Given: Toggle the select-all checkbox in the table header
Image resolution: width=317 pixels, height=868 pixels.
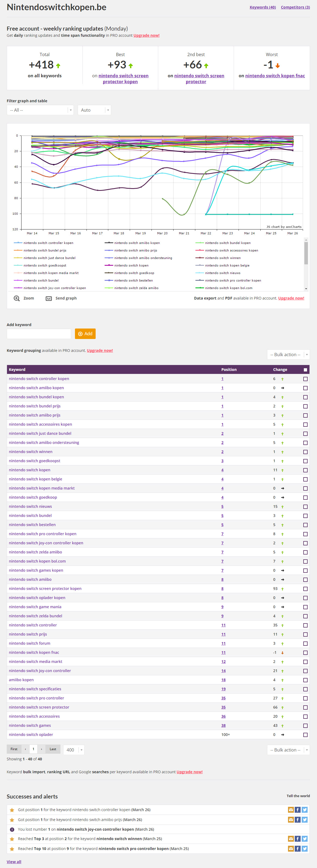Looking at the screenshot, I should click(x=305, y=370).
